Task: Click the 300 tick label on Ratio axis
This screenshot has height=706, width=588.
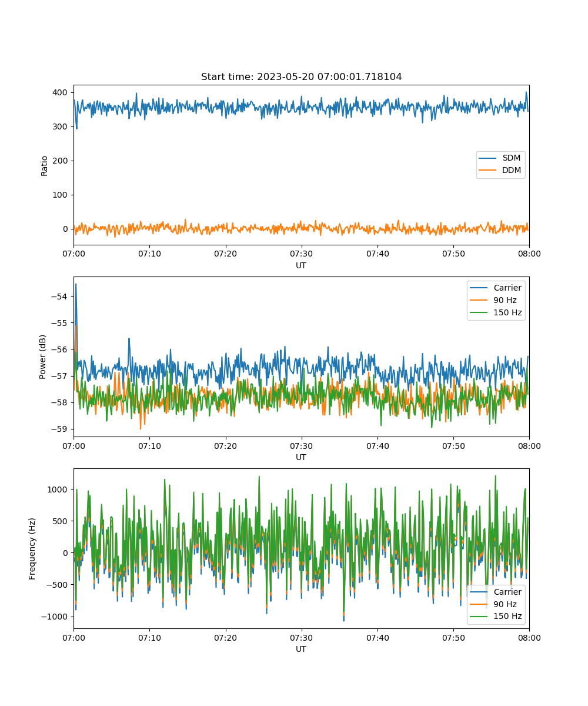Action: pos(61,127)
